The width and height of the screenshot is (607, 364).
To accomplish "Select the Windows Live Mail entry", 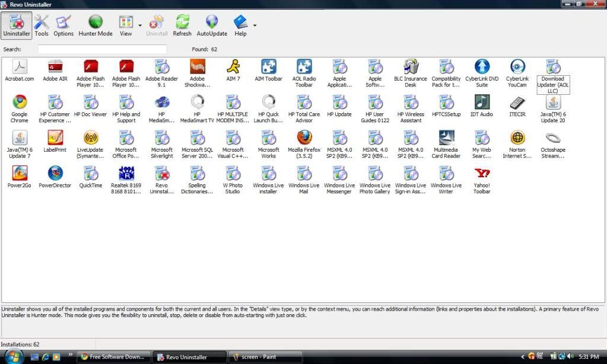I will coord(304,180).
